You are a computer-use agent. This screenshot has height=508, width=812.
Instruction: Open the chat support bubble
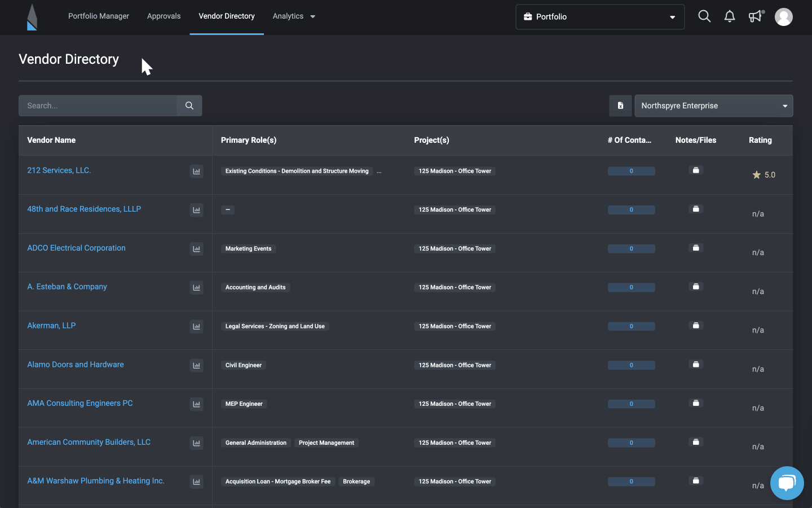(787, 483)
